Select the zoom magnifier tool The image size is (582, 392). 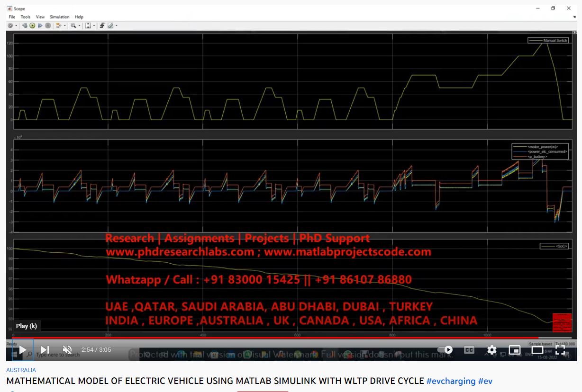[73, 26]
